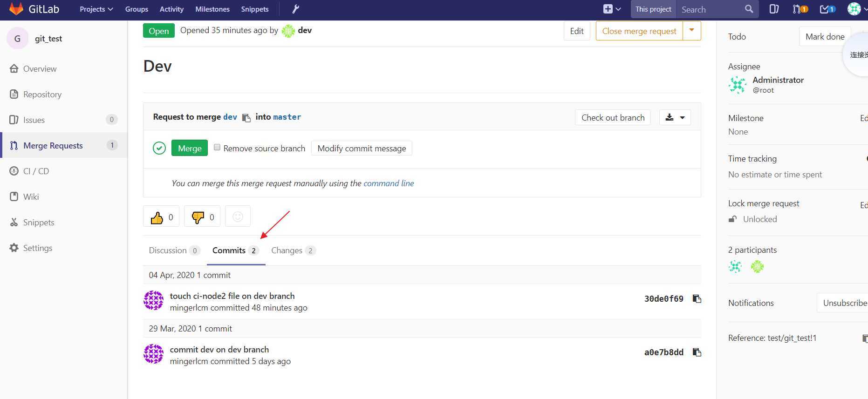868x399 pixels.
Task: Click the green Merge button
Action: click(190, 148)
